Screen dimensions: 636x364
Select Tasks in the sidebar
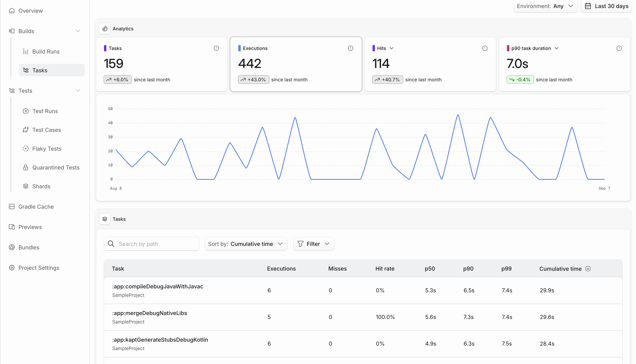(52, 70)
